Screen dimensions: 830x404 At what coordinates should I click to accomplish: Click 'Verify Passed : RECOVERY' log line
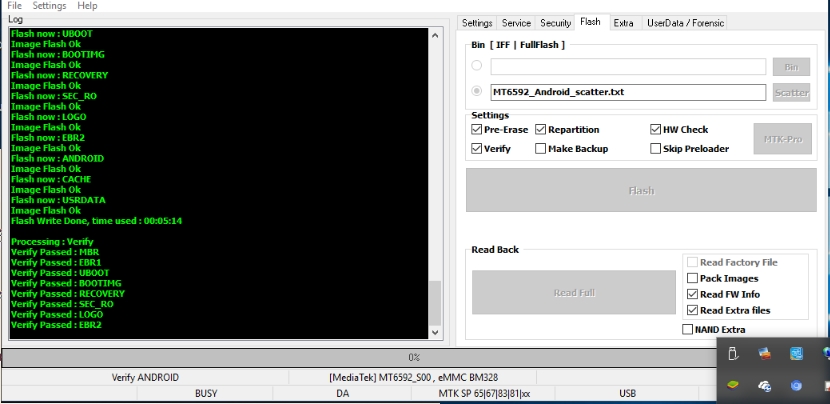point(68,293)
